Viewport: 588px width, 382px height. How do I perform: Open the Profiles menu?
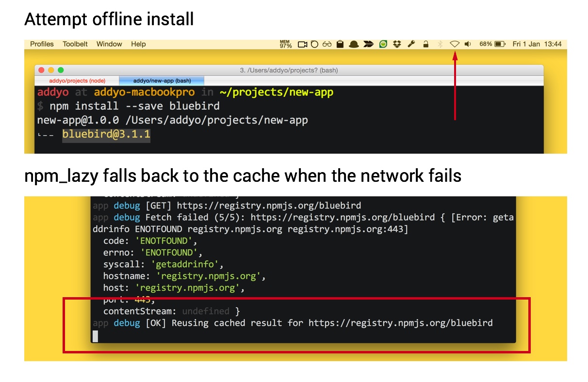[x=42, y=44]
